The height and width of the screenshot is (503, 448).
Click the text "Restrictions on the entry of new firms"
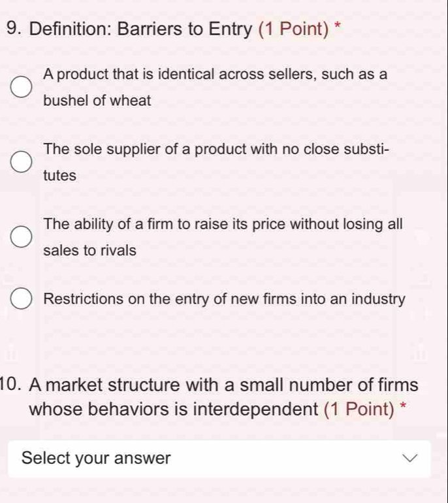tap(225, 299)
